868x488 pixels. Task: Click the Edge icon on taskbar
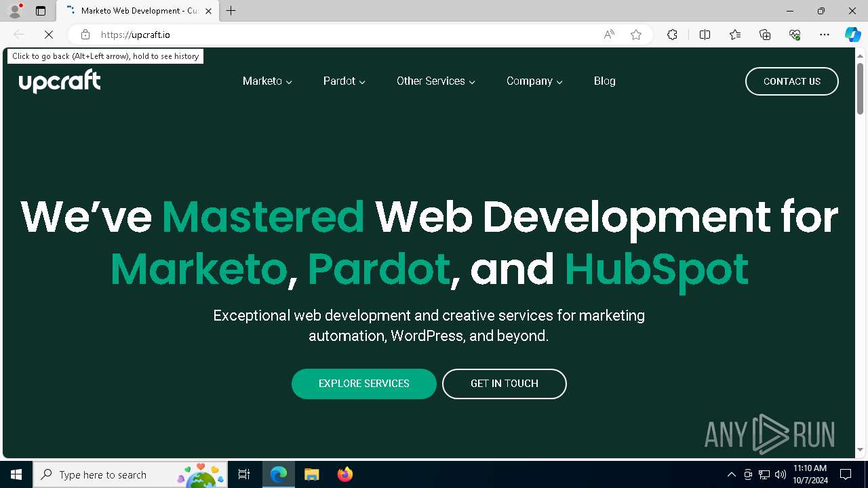tap(279, 474)
